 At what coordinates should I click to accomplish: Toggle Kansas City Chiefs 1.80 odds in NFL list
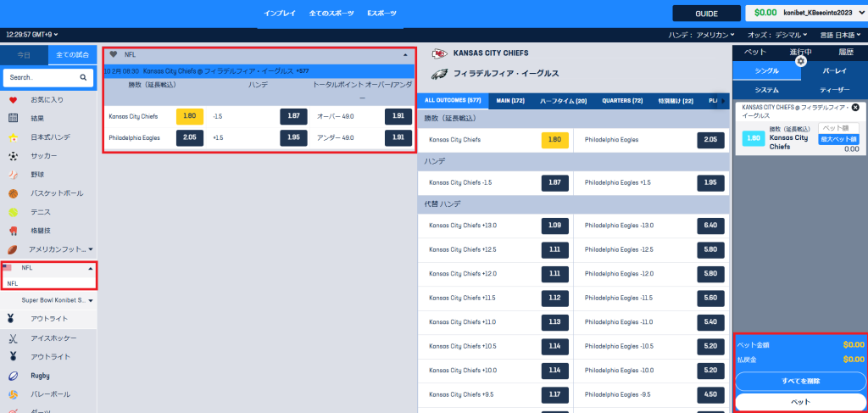coord(190,116)
